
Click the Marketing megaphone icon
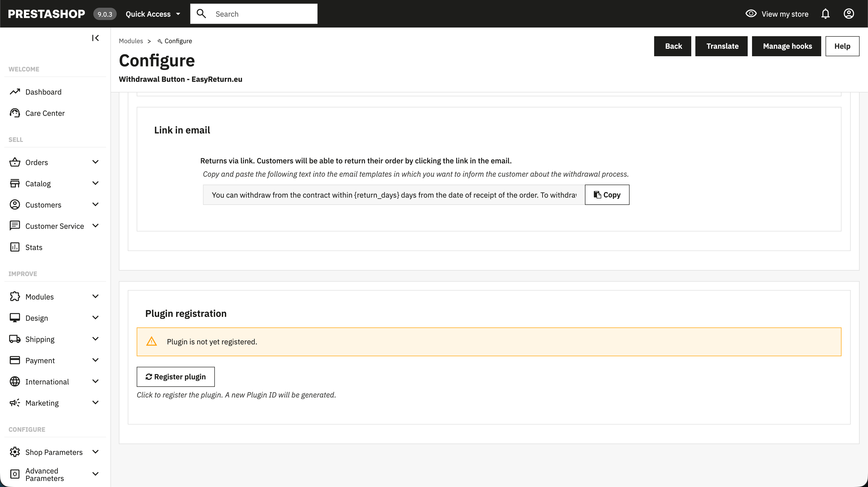point(15,403)
